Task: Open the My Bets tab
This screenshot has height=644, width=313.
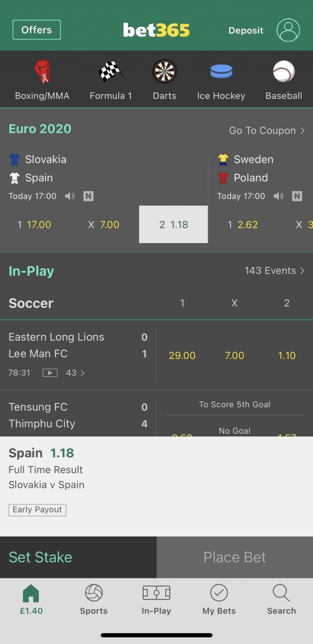Action: [x=219, y=599]
